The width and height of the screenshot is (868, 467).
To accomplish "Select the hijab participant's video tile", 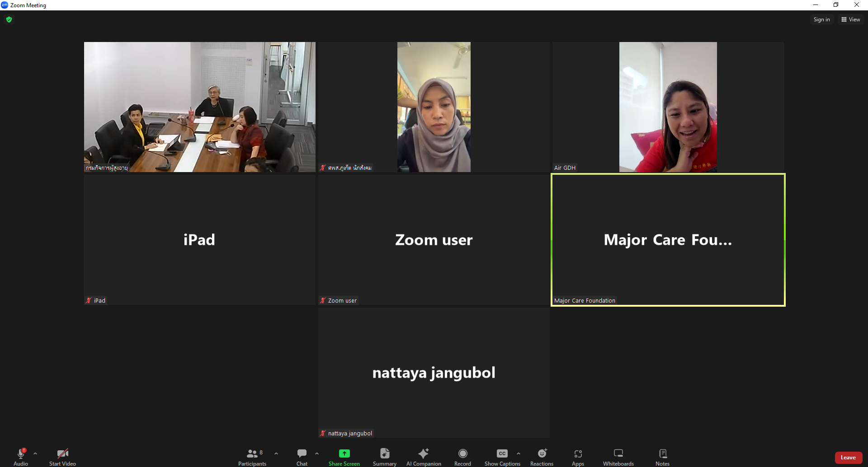I will coord(434,107).
